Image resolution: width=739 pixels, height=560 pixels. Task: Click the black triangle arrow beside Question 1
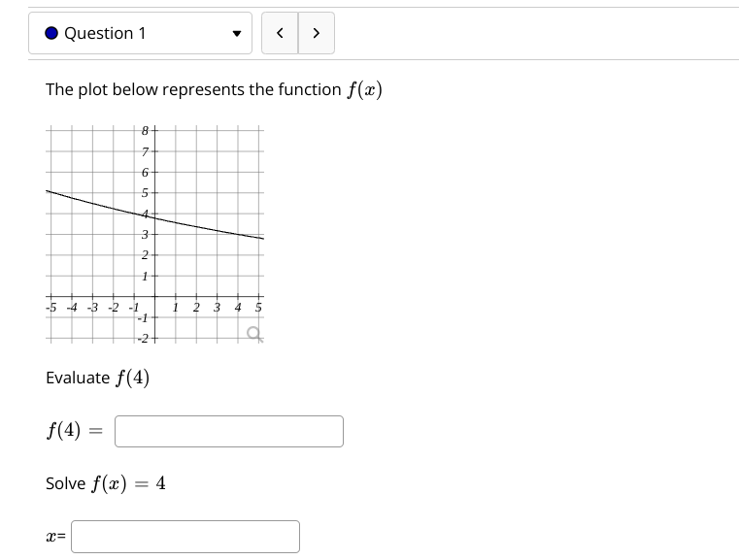(x=237, y=33)
